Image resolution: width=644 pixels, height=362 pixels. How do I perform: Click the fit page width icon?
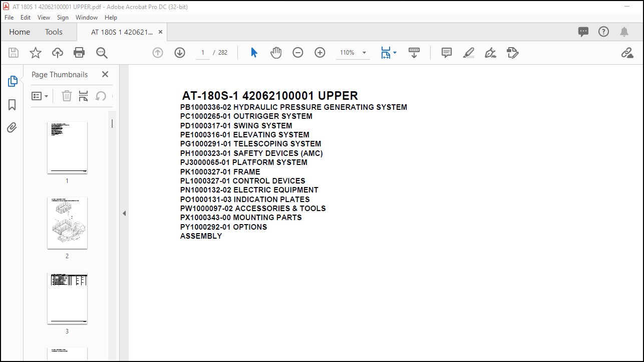386,53
